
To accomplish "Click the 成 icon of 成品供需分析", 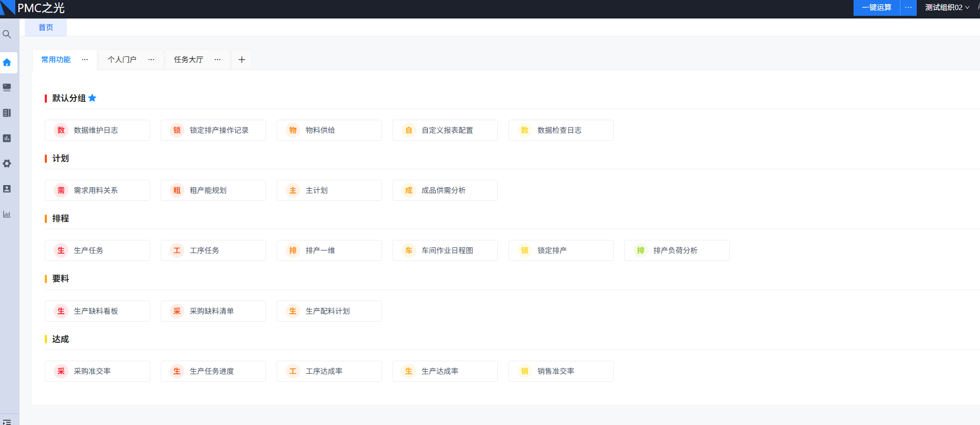I will pyautogui.click(x=409, y=190).
